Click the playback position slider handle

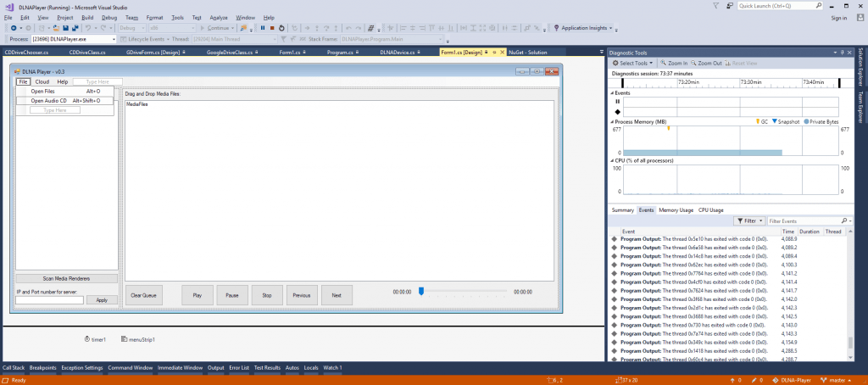click(x=420, y=291)
